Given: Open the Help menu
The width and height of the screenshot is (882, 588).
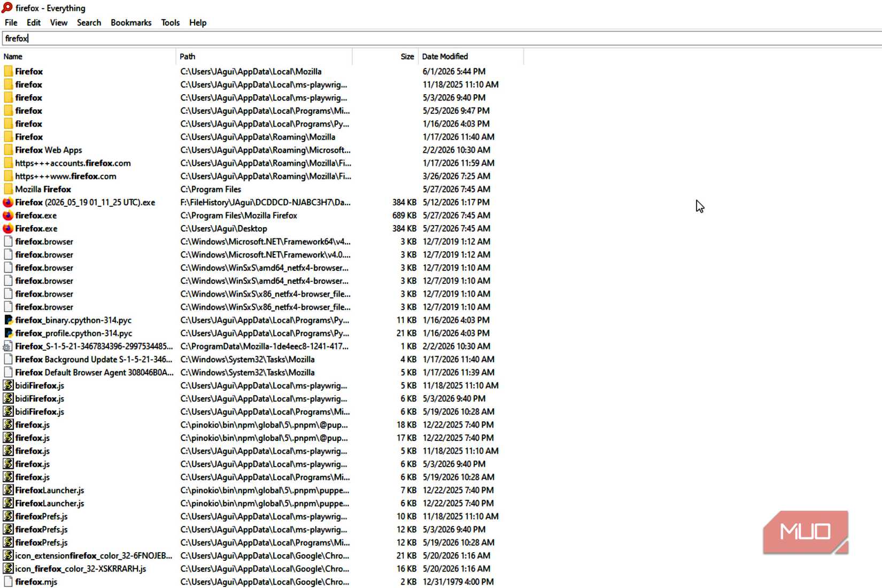Looking at the screenshot, I should 198,22.
